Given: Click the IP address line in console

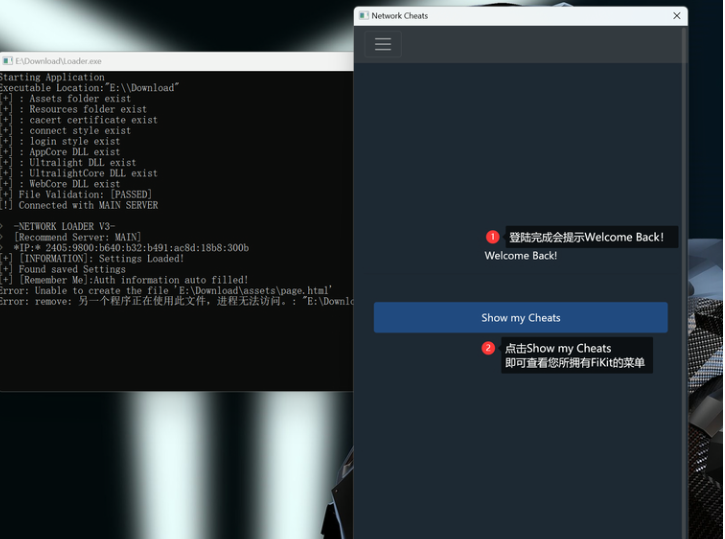Looking at the screenshot, I should pos(130,248).
